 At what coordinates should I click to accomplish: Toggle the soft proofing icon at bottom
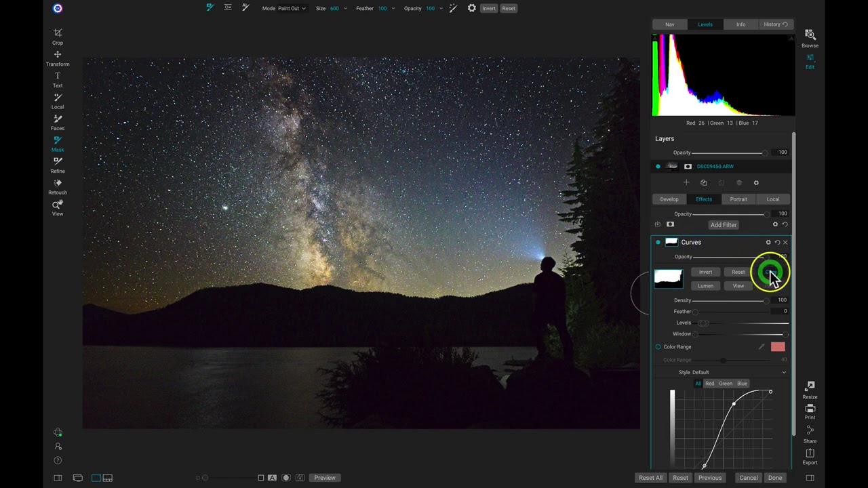[300, 478]
